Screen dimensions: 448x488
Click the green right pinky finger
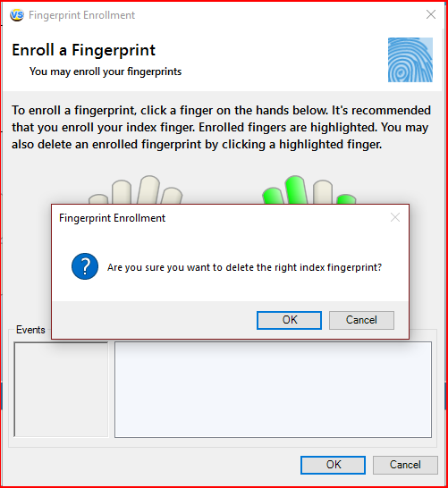click(x=346, y=199)
